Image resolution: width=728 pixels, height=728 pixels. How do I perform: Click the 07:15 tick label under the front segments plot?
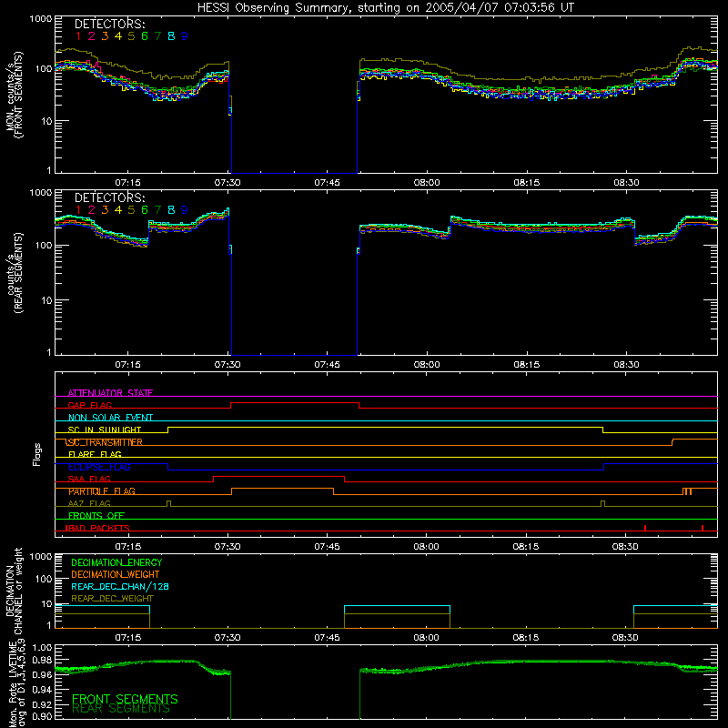[127, 183]
